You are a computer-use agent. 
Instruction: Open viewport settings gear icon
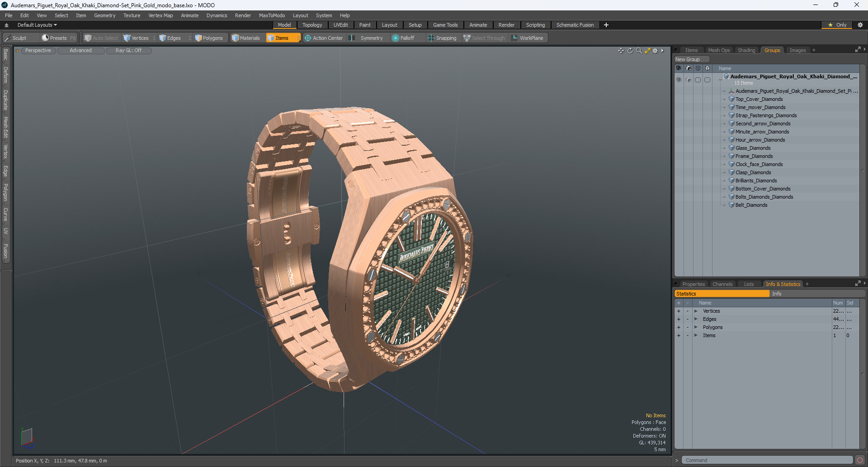click(x=655, y=51)
